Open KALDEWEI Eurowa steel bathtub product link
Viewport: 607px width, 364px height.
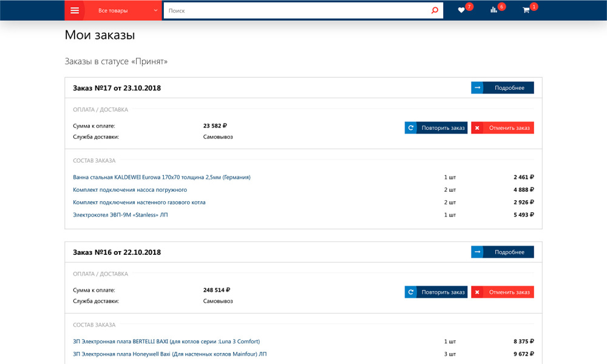pos(161,177)
